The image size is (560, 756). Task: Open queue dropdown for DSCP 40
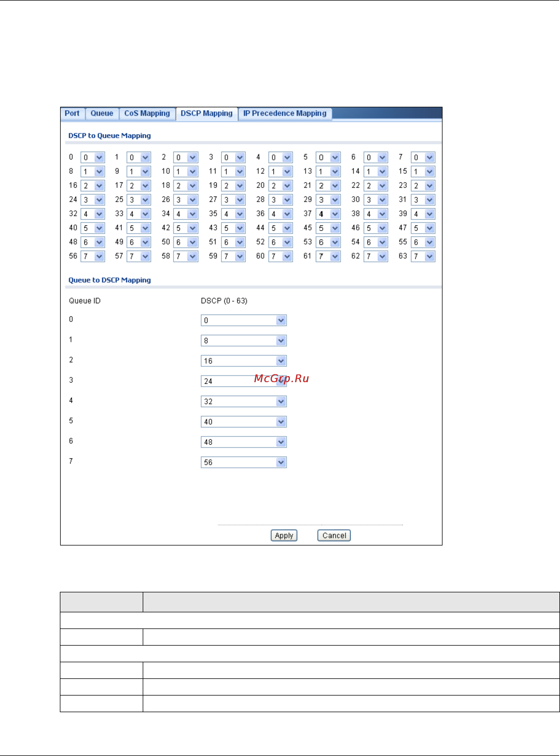point(93,228)
